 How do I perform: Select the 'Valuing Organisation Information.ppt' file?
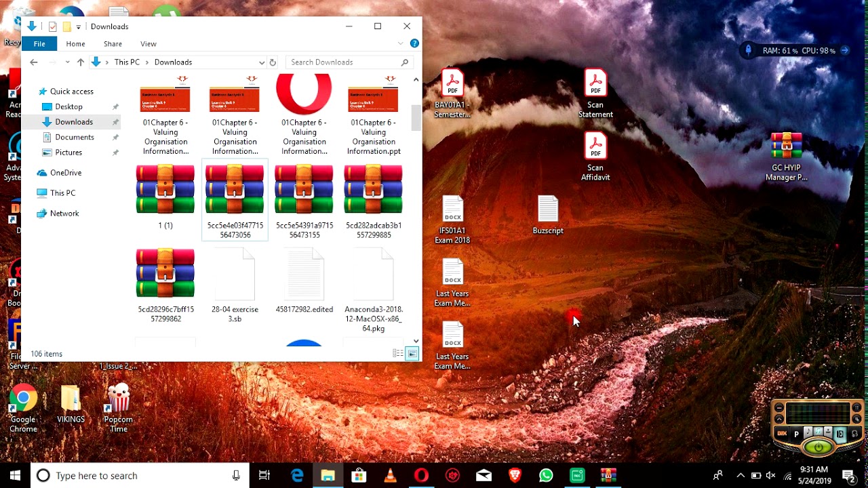[374, 117]
